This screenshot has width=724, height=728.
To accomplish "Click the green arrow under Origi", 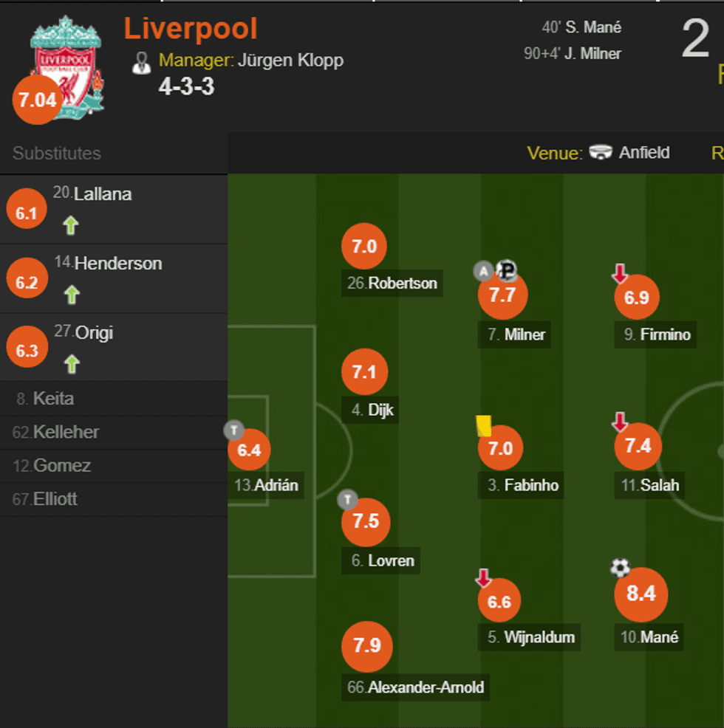I will [71, 364].
